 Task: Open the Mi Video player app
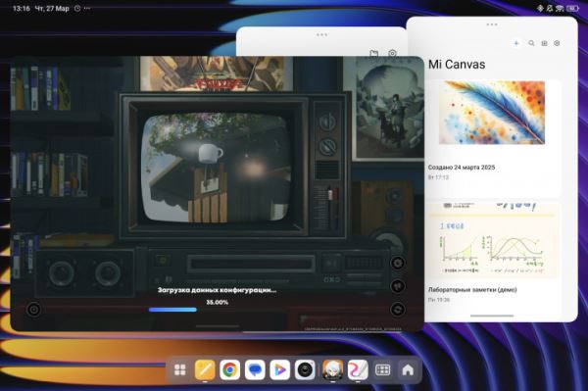280,369
